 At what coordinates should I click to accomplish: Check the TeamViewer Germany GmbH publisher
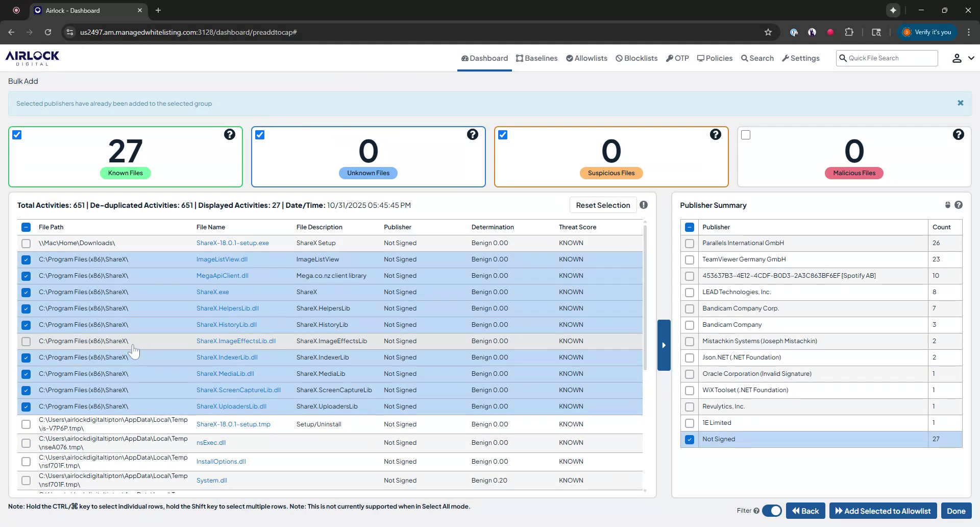click(x=689, y=259)
